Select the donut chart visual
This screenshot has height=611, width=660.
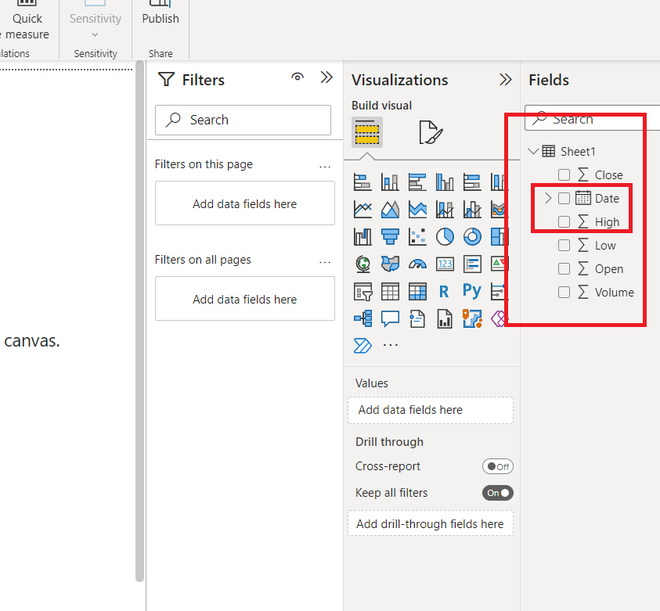tap(472, 237)
